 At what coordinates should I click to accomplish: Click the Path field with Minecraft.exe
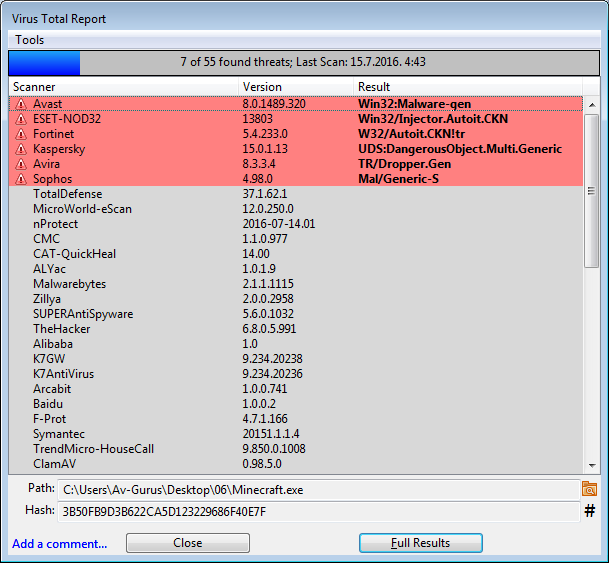click(x=318, y=490)
